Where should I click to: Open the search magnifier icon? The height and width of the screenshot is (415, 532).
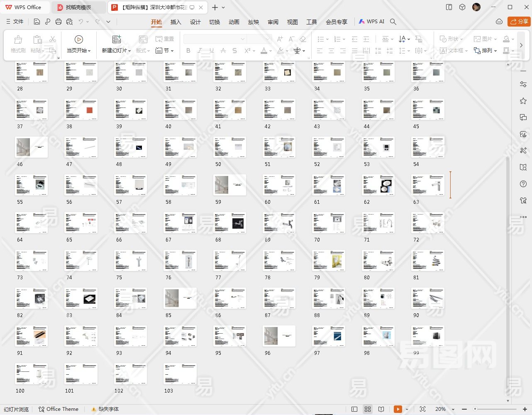pos(393,22)
